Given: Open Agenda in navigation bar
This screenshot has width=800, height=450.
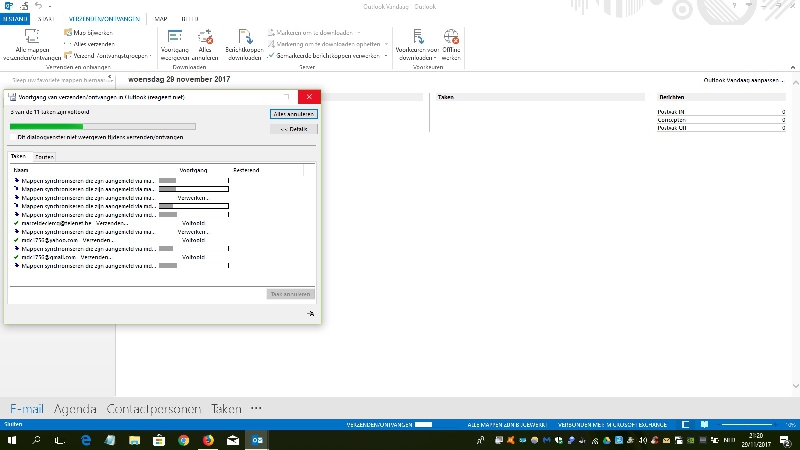Looking at the screenshot, I should coord(75,409).
